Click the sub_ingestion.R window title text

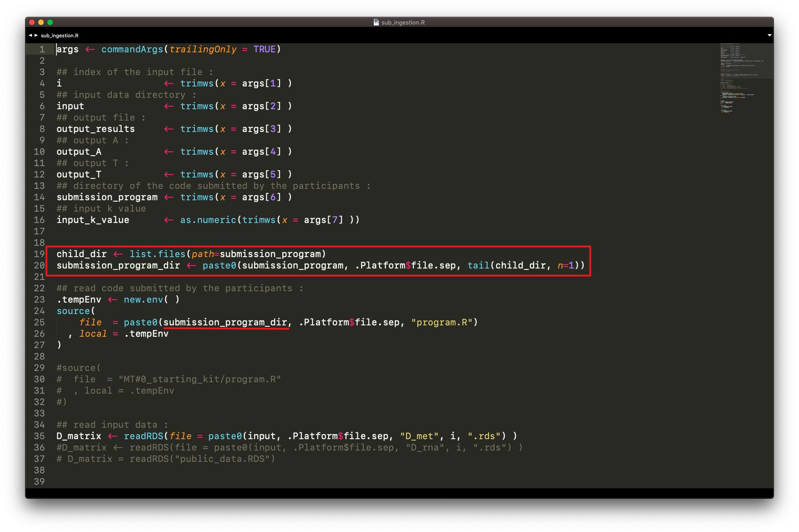(403, 22)
